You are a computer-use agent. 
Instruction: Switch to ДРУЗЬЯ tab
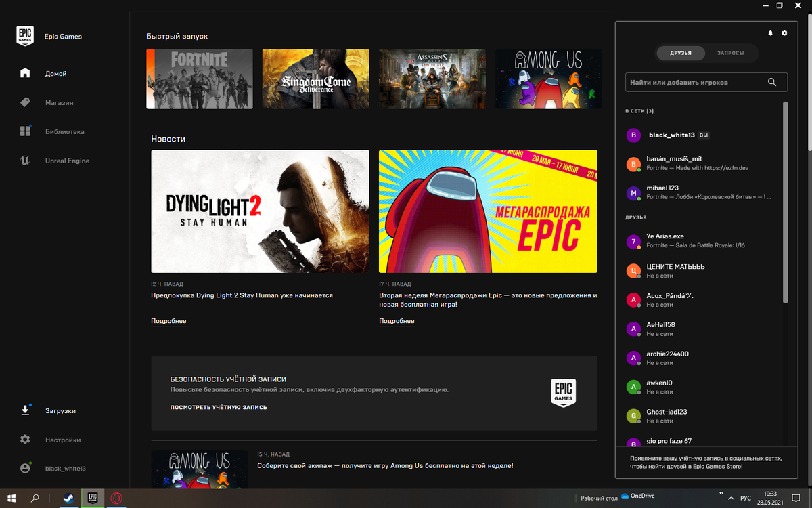point(681,53)
